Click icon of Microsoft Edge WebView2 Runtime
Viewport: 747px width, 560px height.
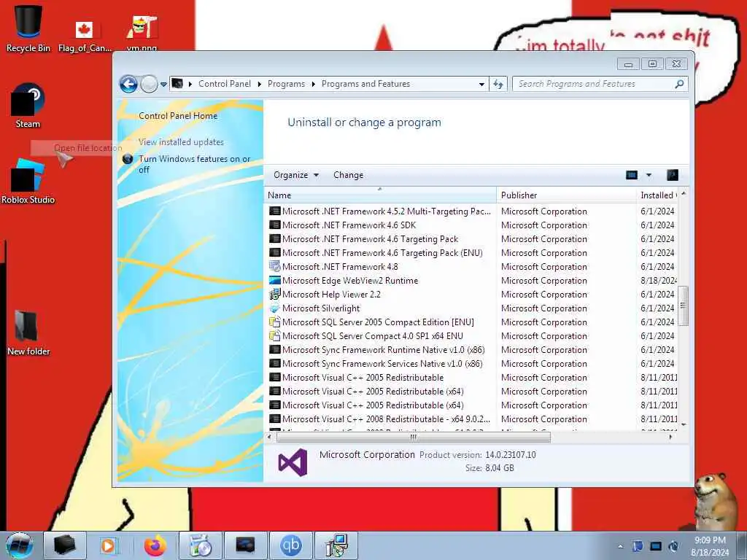(274, 281)
